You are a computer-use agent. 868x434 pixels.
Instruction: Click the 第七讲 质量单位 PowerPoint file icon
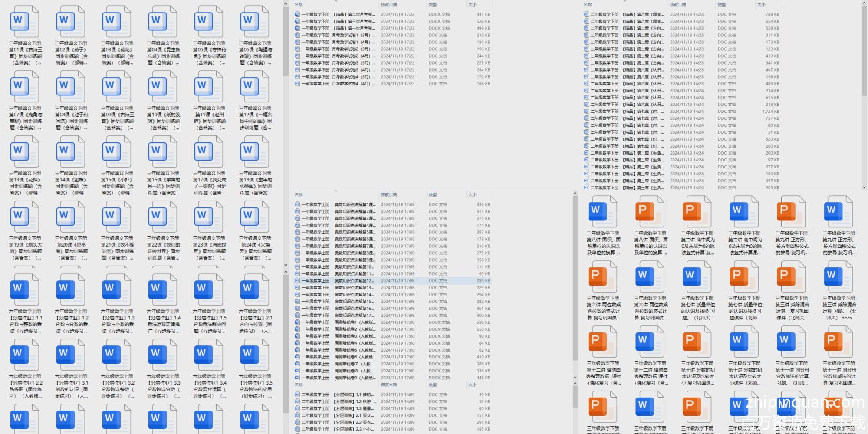click(x=744, y=276)
